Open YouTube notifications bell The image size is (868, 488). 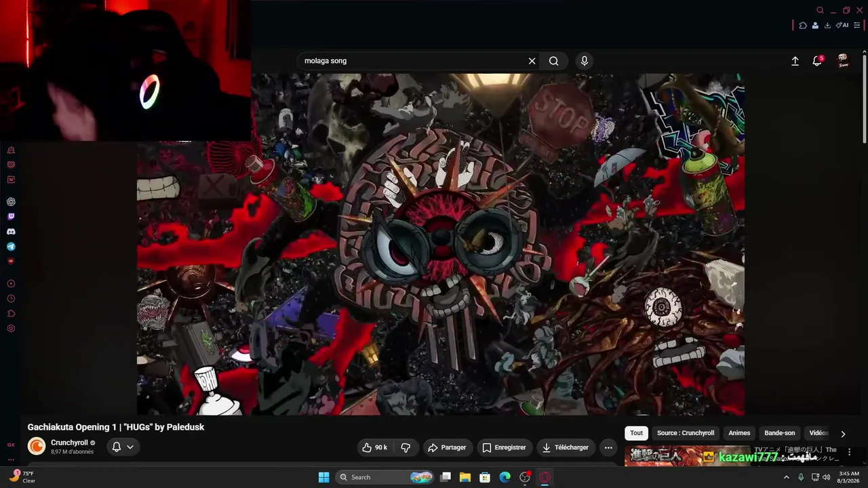[818, 61]
